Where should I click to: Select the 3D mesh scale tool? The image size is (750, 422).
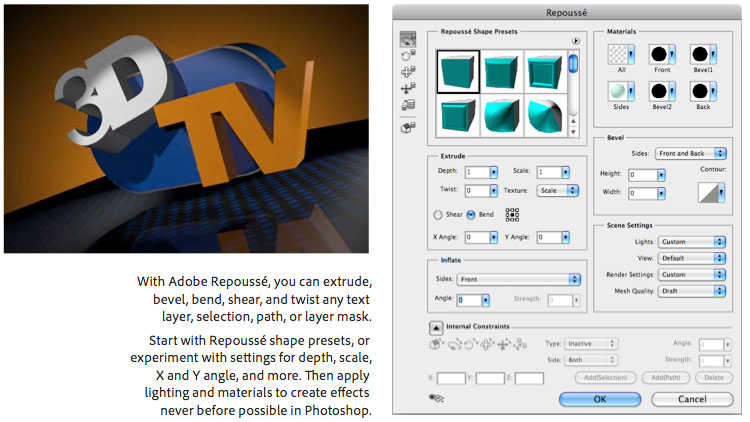408,105
